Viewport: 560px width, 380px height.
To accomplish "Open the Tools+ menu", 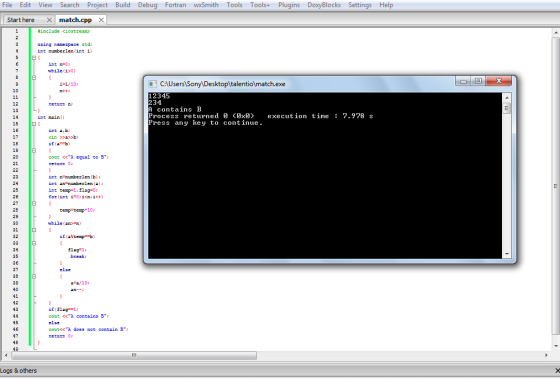I will pyautogui.click(x=260, y=5).
